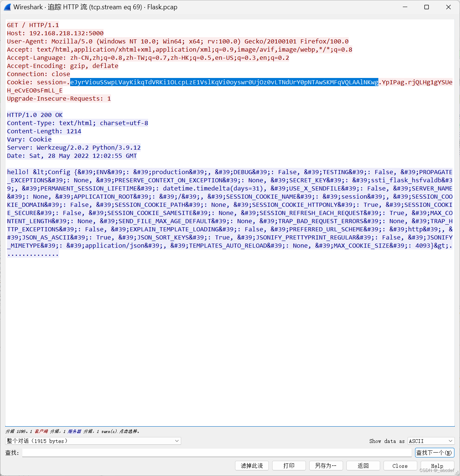
Task: Click the 'Date: Sat, 28 May 2022' line
Action: (x=72, y=156)
